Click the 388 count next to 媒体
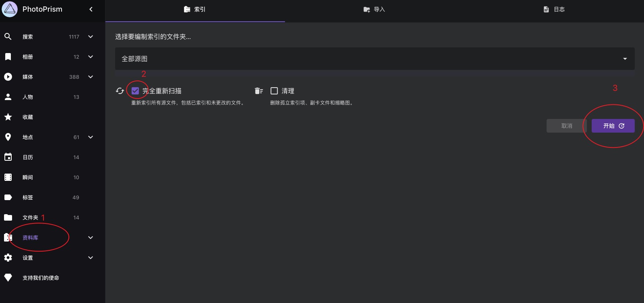Viewport: 644px width, 303px height. [x=74, y=77]
